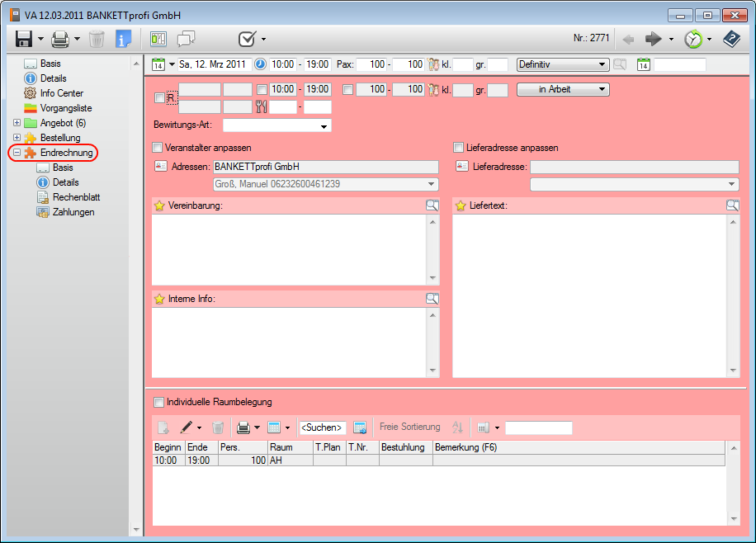Click the forward arrow navigation icon

pos(654,39)
